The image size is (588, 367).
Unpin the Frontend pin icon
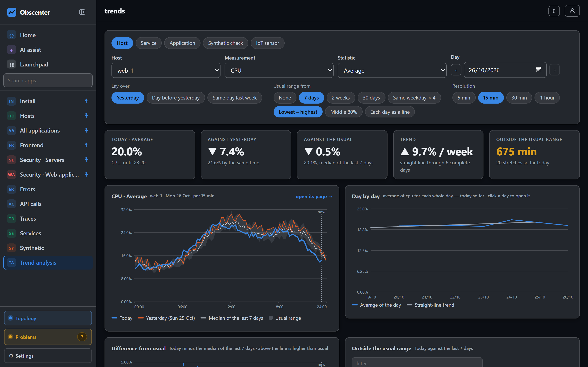pyautogui.click(x=86, y=145)
